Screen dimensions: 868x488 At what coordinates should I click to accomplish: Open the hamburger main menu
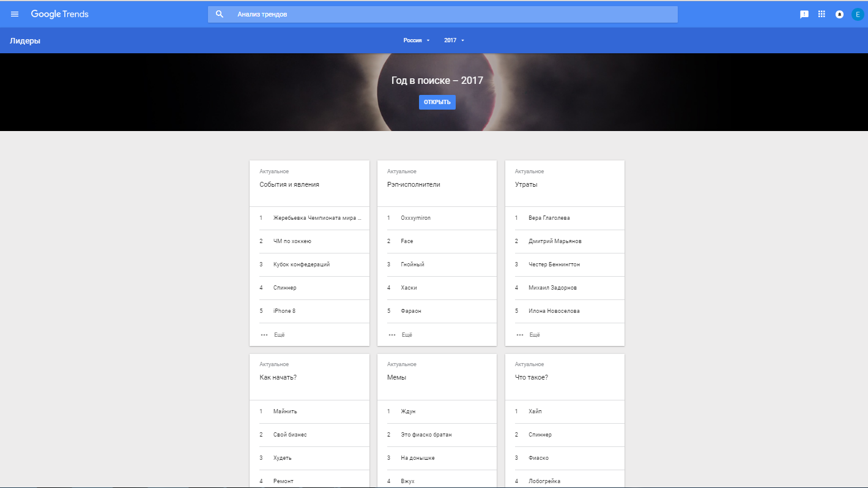point(15,14)
